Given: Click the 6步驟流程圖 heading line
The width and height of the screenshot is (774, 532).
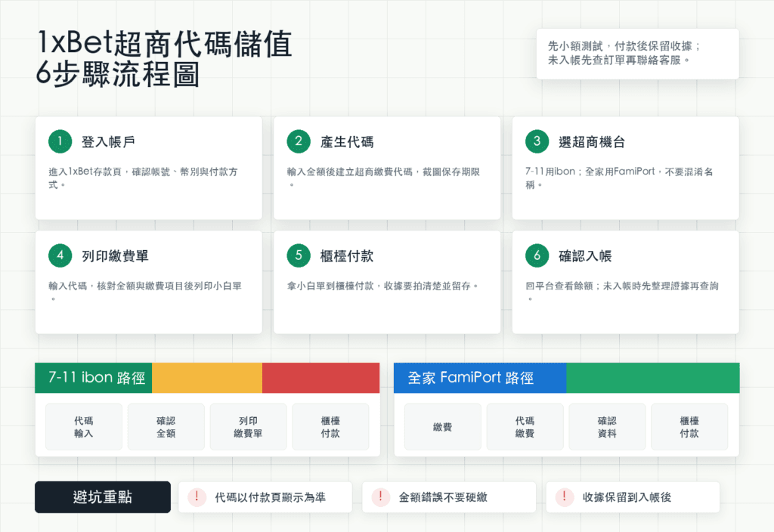Looking at the screenshot, I should (117, 74).
